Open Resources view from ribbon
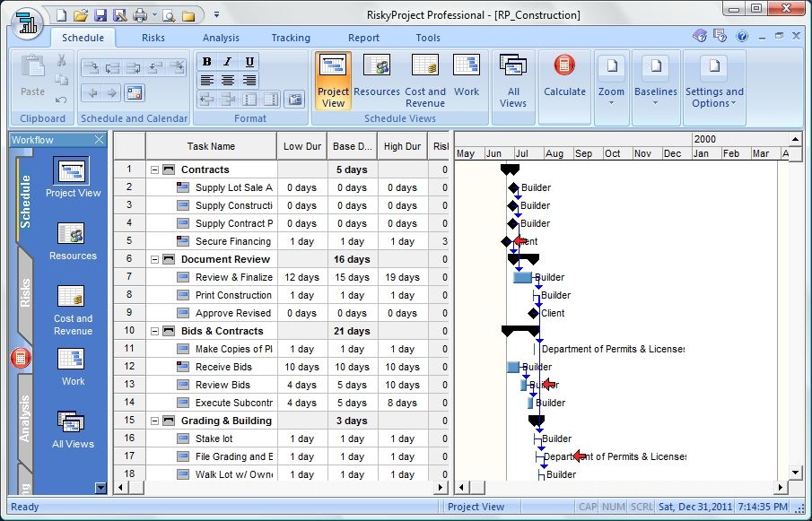812x521 pixels. [x=377, y=75]
